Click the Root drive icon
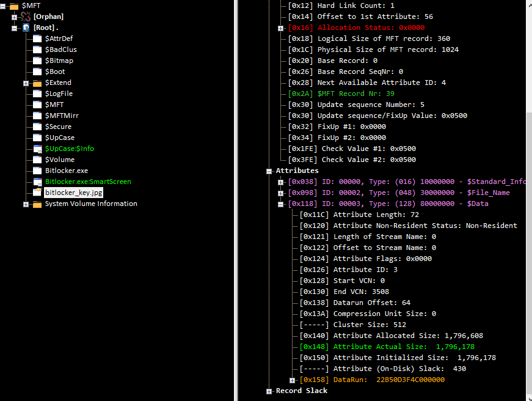This screenshot has height=401, width=532. 26,28
